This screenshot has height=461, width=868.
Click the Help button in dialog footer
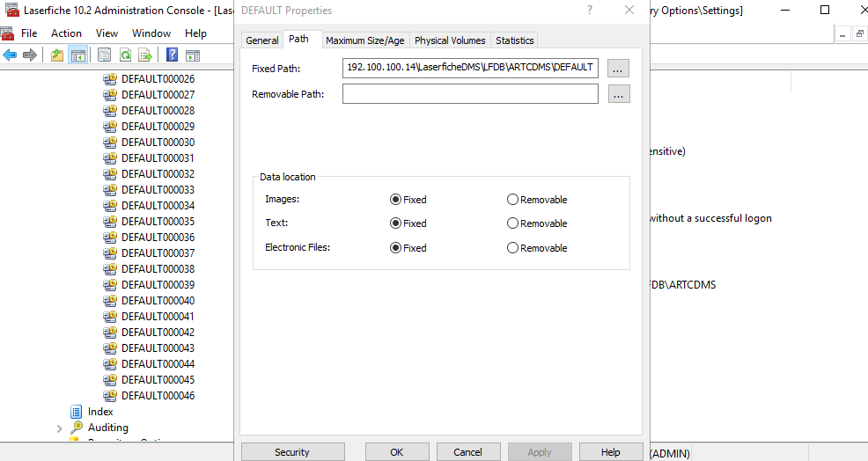tap(611, 451)
